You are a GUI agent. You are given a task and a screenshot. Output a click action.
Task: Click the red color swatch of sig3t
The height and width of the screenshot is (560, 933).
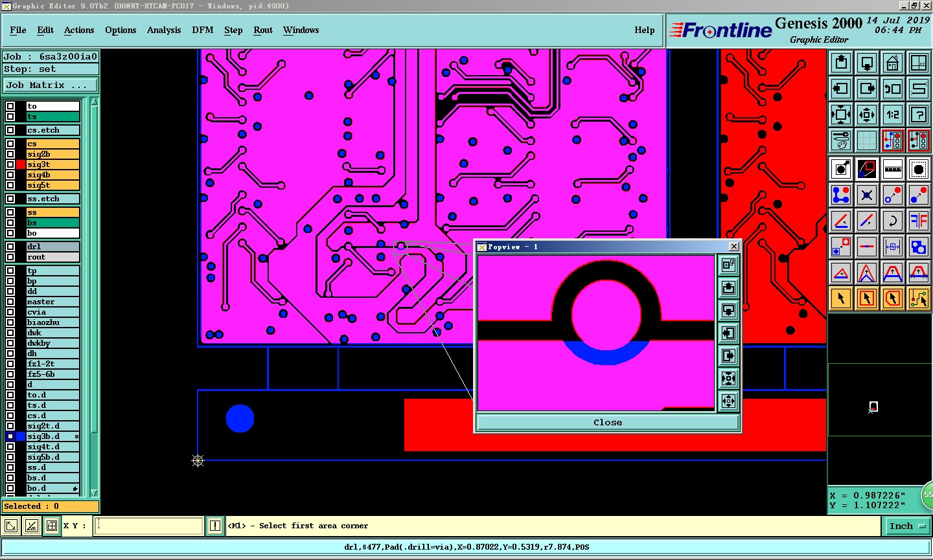pos(21,164)
